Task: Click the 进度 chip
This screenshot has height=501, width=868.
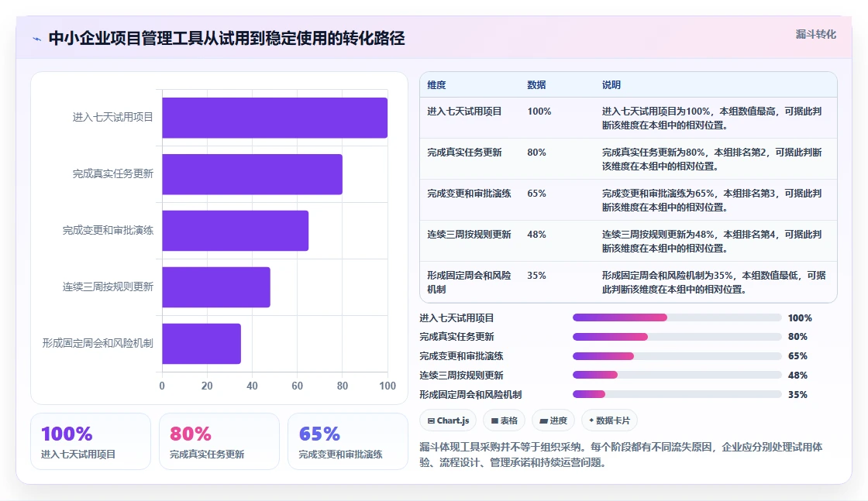Action: coord(553,420)
